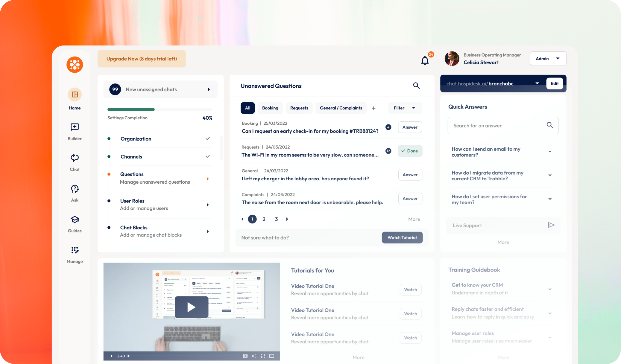621x364 pixels.
Task: Click Upgrade Now trial banner
Action: coord(142,59)
